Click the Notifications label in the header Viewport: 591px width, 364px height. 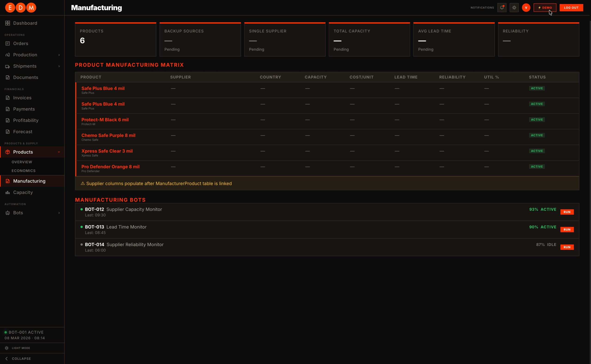[x=482, y=8]
